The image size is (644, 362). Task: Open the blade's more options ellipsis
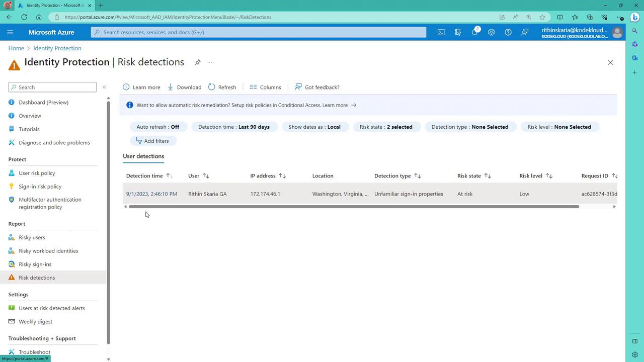tap(211, 62)
